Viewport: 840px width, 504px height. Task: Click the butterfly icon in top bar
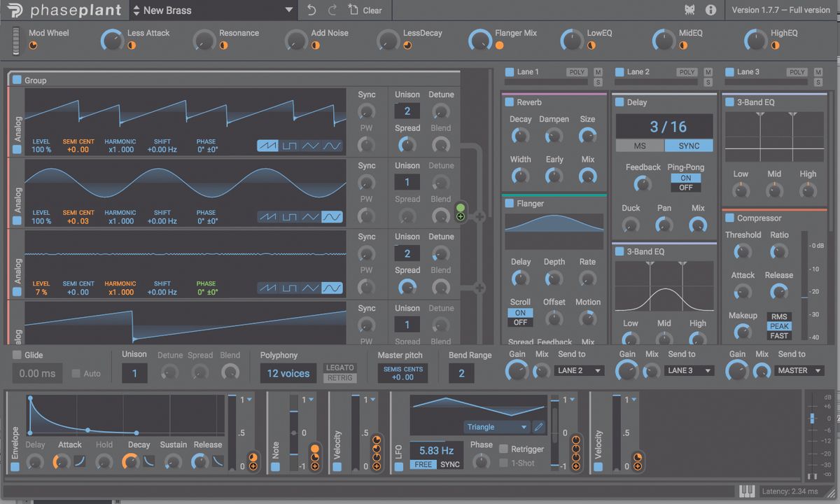(689, 10)
